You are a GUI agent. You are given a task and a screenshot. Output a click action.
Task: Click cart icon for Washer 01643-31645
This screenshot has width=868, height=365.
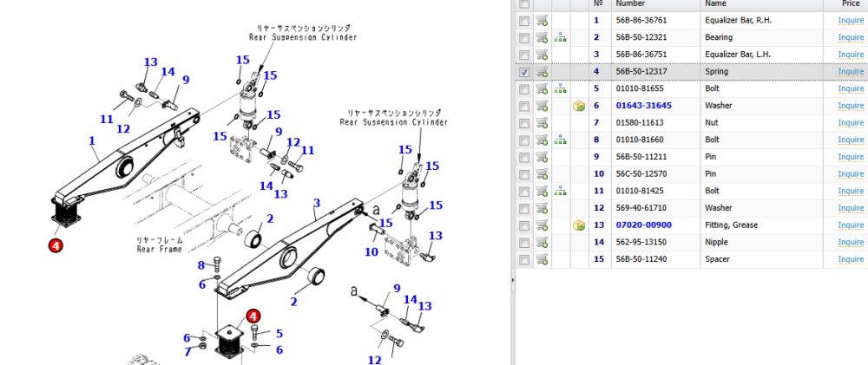click(542, 107)
